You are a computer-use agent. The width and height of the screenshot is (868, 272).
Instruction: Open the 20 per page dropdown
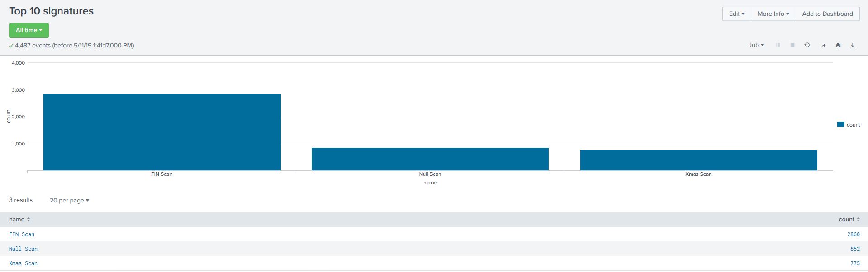point(69,200)
